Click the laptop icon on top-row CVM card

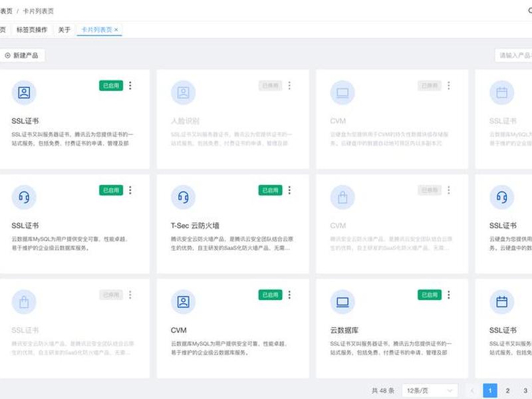(x=342, y=92)
